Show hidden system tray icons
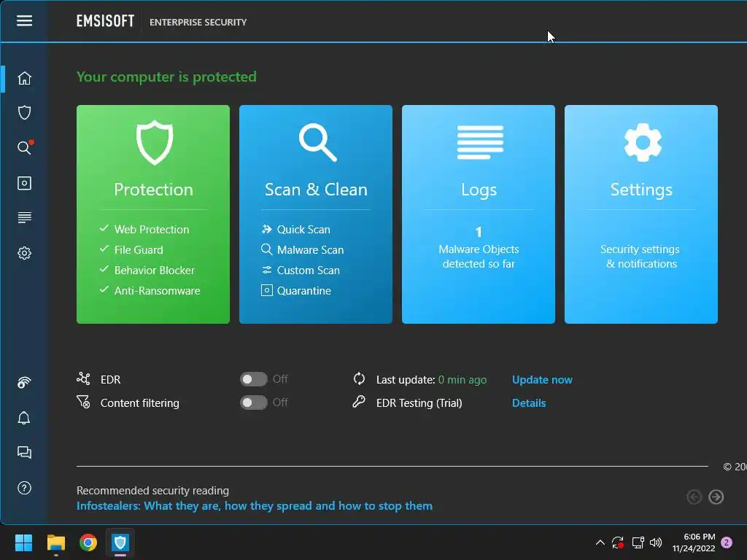The image size is (747, 560). 600,542
